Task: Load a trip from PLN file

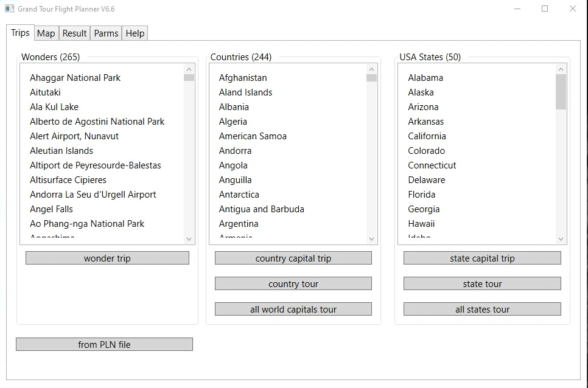Action: (x=104, y=345)
